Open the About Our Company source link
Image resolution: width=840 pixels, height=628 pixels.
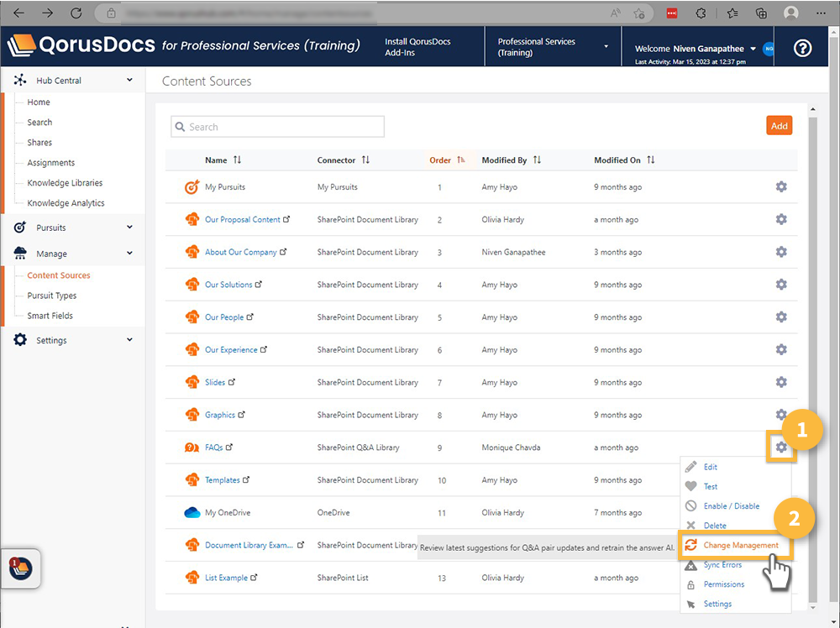point(240,252)
